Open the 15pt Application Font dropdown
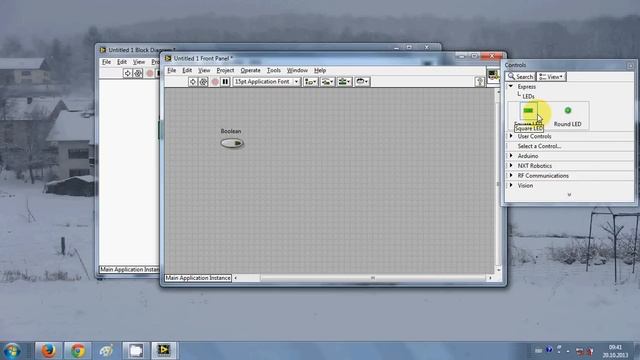 266,82
